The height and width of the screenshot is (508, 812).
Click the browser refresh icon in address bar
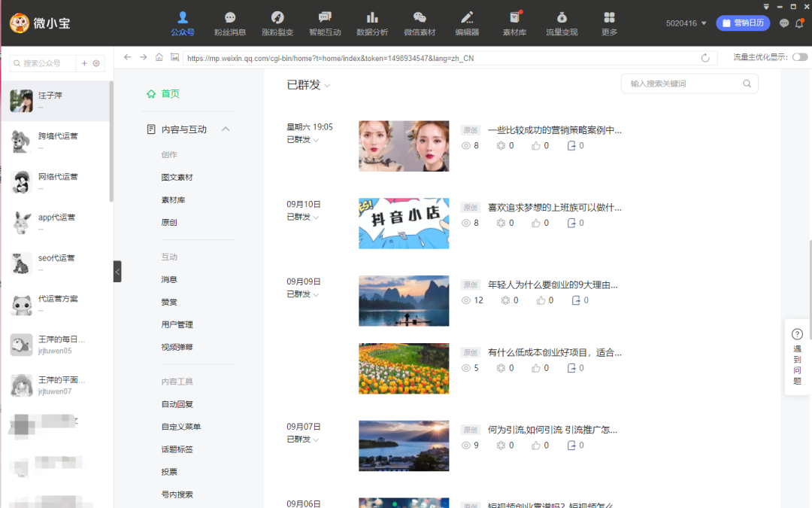click(x=705, y=58)
